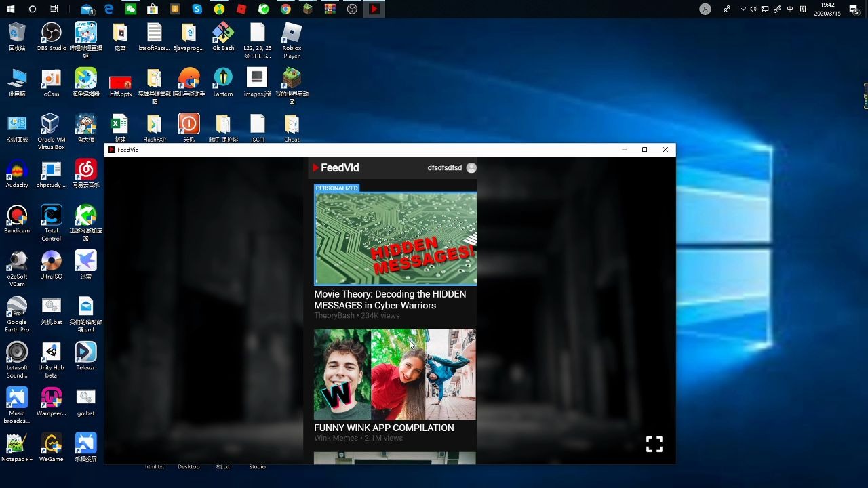Select the Wampserver desktop shortcut
This screenshot has width=868, height=488.
[52, 402]
